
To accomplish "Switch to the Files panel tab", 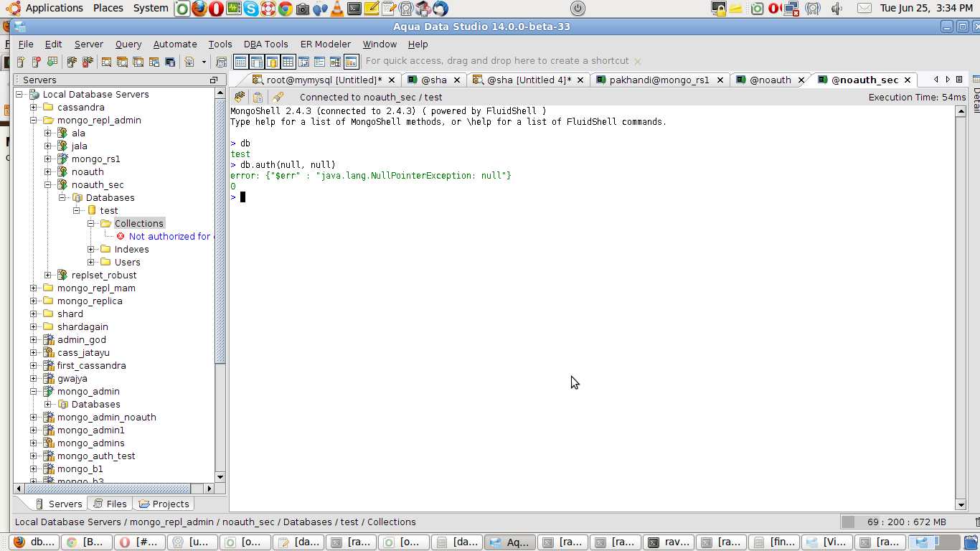I will pos(110,504).
